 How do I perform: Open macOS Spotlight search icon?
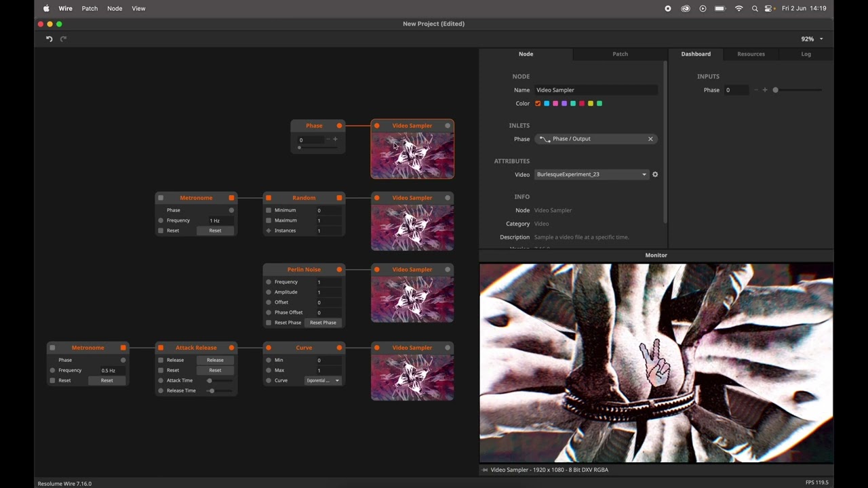pos(755,9)
